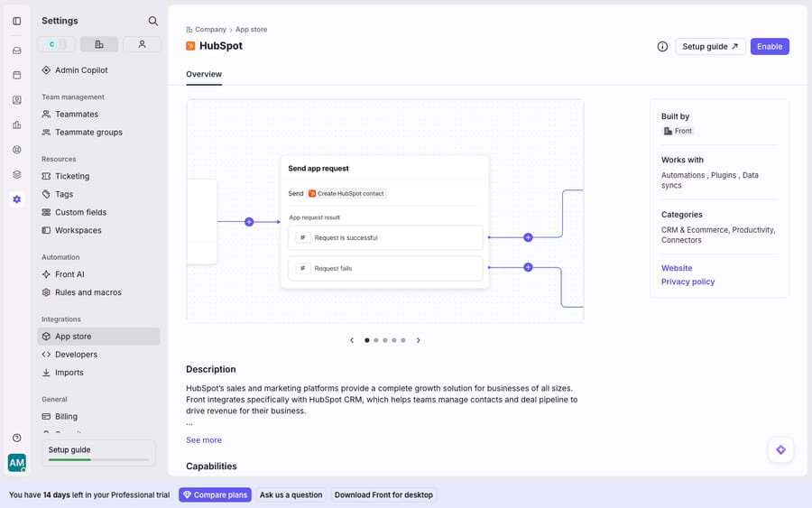Viewport: 812px width, 508px height.
Task: Click the Send app request preview image
Action: coord(384,211)
